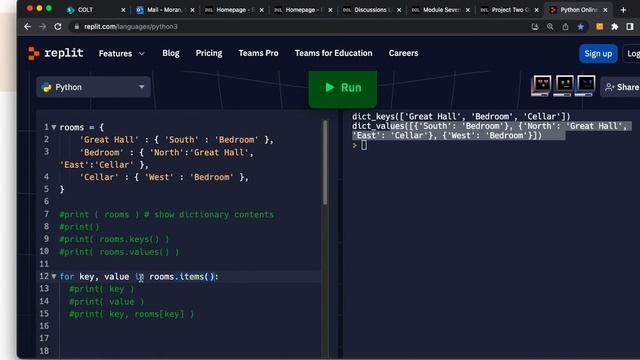Click the Log in button

click(632, 53)
